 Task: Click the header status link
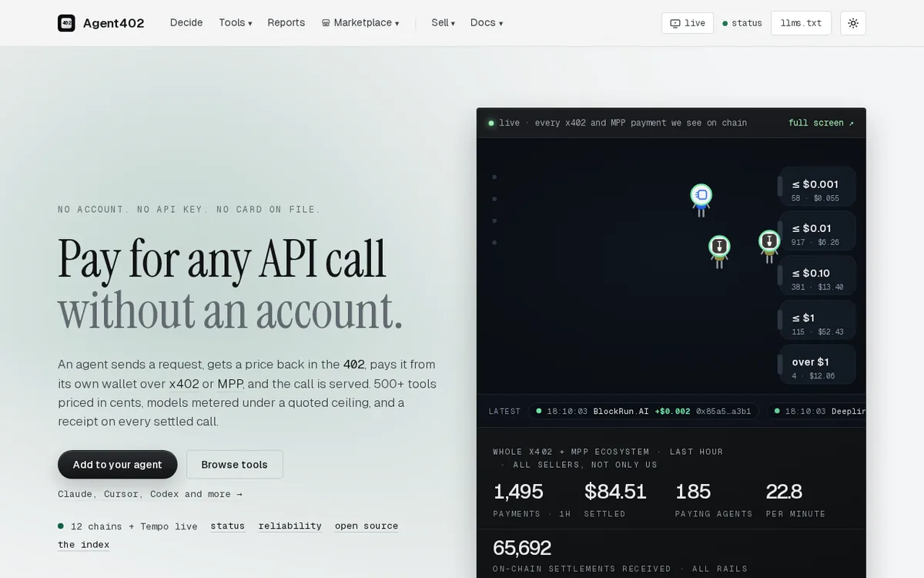pyautogui.click(x=742, y=23)
